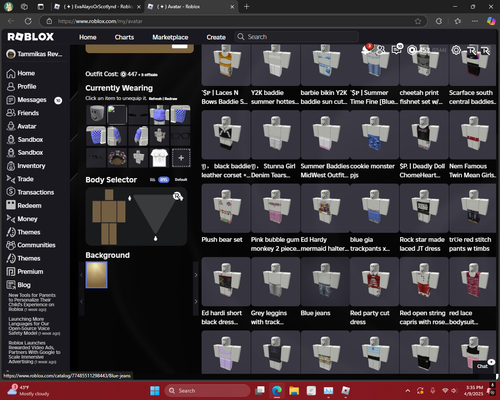Open the Charts menu in the top bar

pos(124,37)
